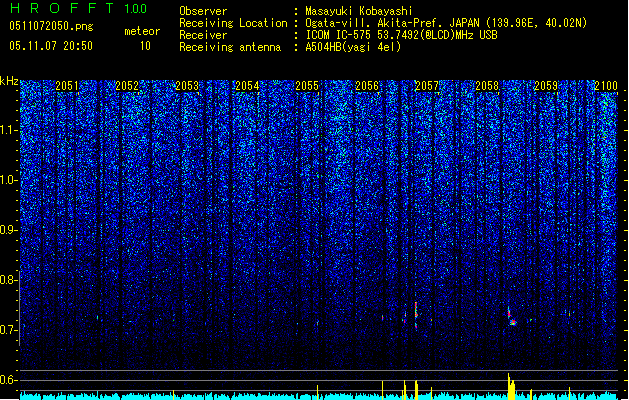Select the file name 0511072050.png

51,27
